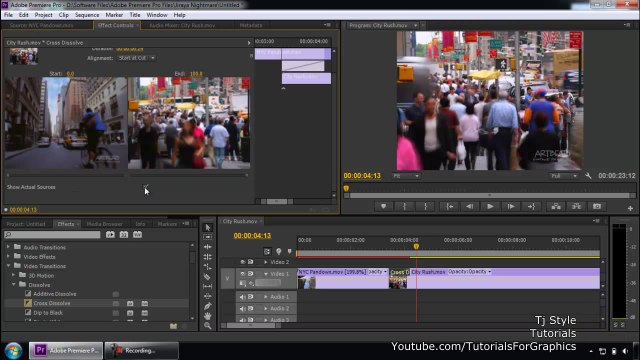Collapse Dissolve folder
This screenshot has height=360, width=640.
pos(13,284)
